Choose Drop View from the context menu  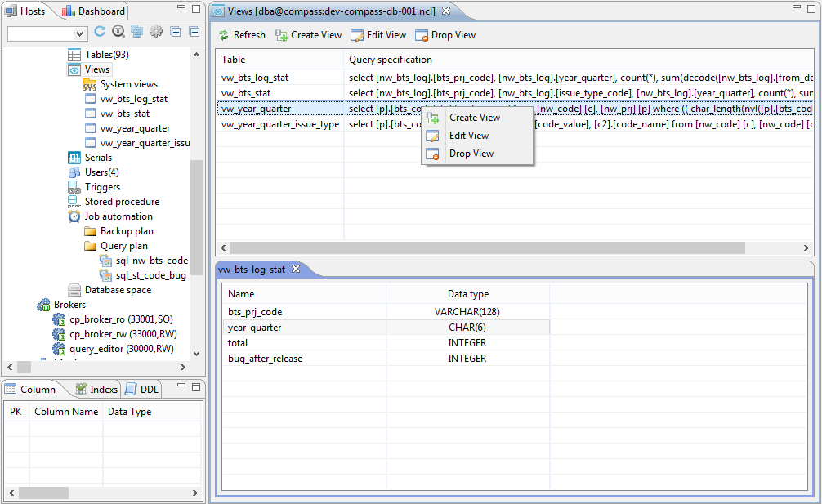[471, 154]
